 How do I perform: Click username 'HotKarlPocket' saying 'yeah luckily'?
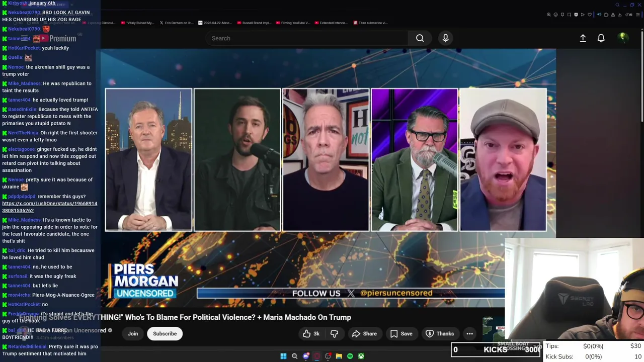(24, 48)
